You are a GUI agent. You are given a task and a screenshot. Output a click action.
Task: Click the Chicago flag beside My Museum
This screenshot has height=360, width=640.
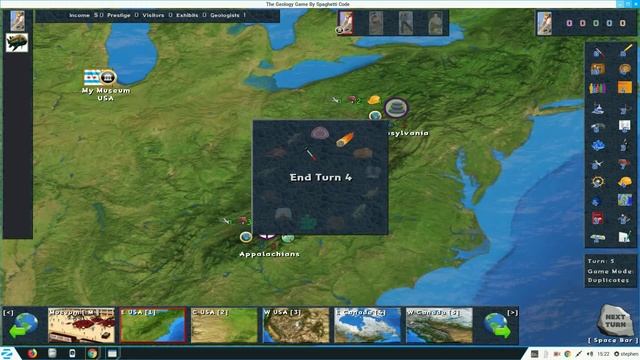tap(92, 77)
